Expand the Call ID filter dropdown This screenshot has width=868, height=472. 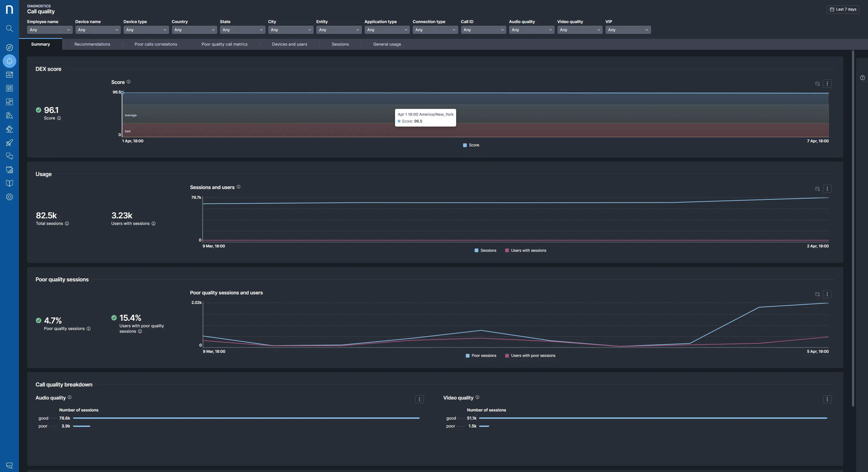point(483,30)
